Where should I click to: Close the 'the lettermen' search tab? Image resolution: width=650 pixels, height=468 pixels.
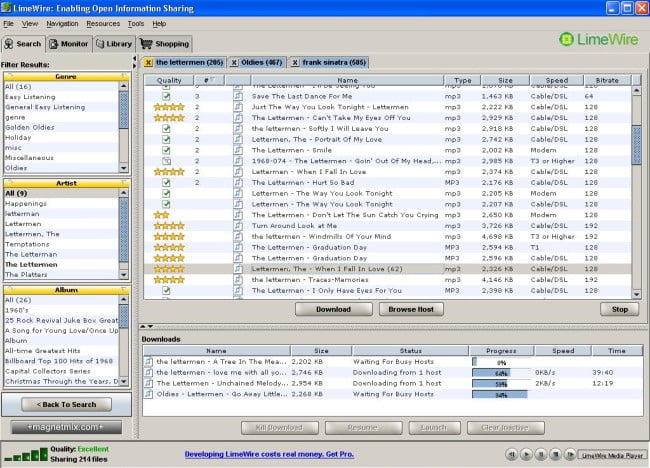tap(148, 63)
